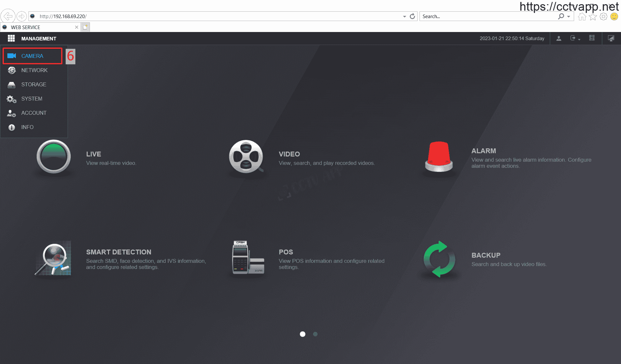Image resolution: width=621 pixels, height=364 pixels.
Task: Expand the logout dropdown arrow
Action: pyautogui.click(x=579, y=39)
